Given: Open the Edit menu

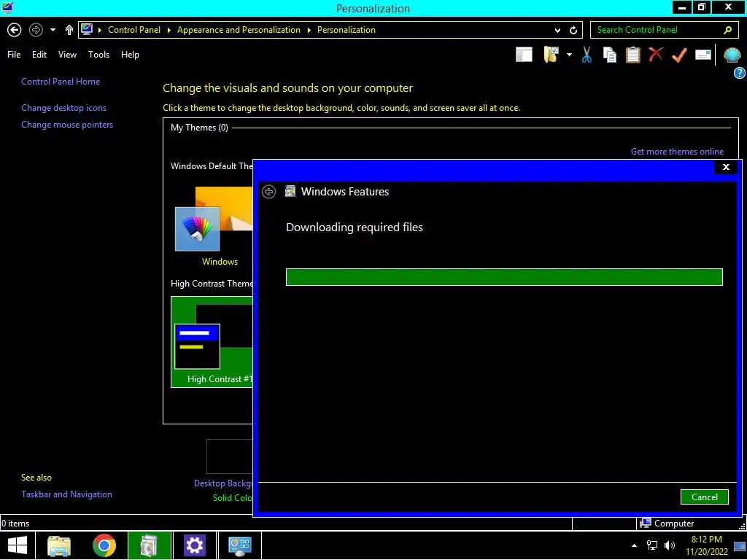Looking at the screenshot, I should 39,55.
